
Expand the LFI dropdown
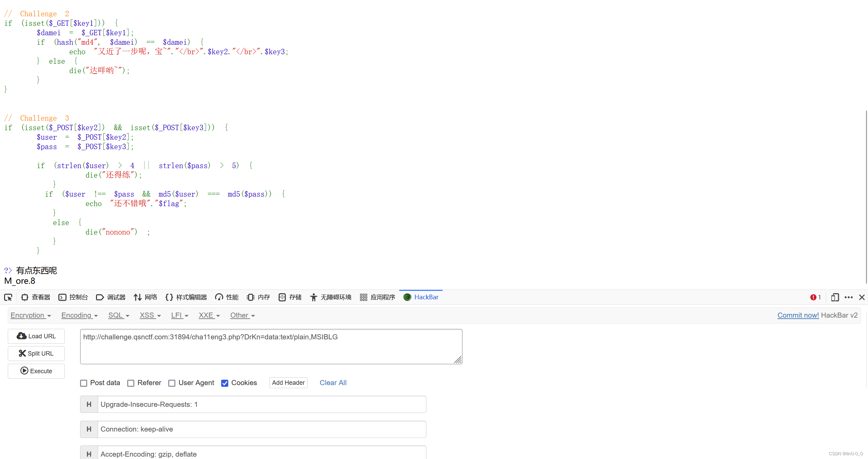pos(179,315)
